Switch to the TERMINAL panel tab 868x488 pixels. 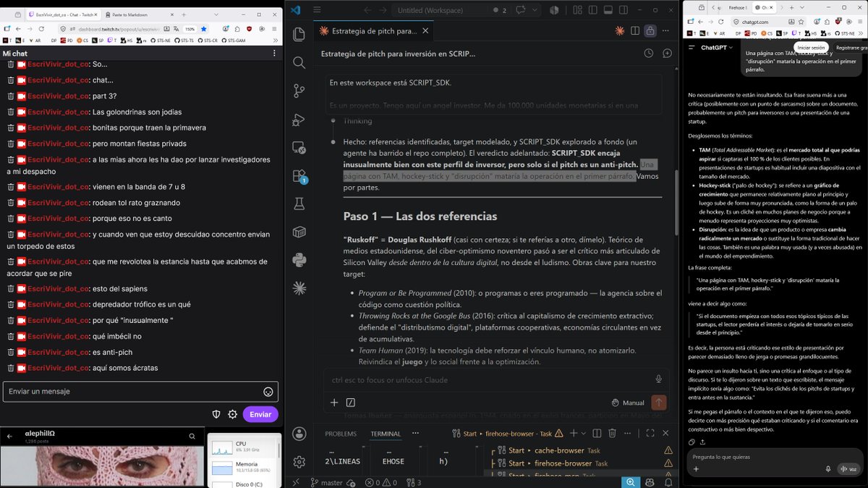point(386,434)
